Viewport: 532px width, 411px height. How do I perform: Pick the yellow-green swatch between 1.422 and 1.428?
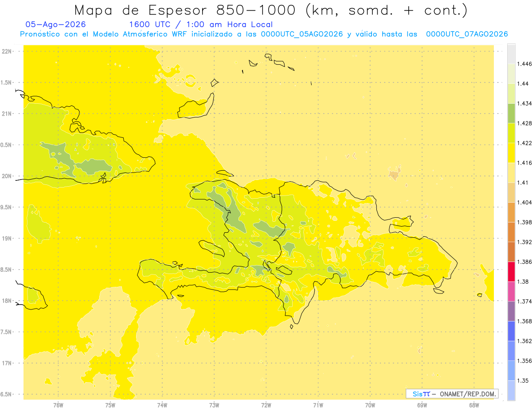tap(511, 133)
